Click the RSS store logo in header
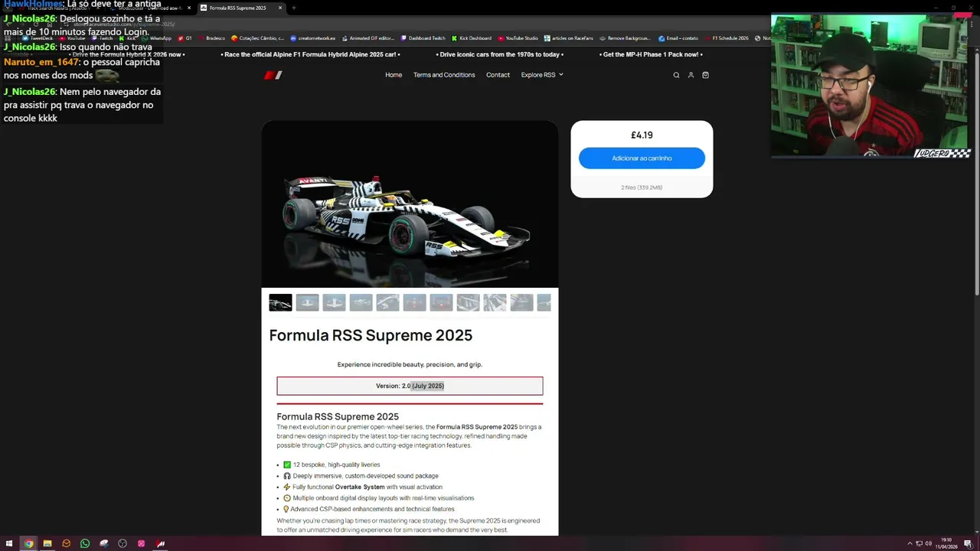The width and height of the screenshot is (980, 551). pyautogui.click(x=273, y=75)
